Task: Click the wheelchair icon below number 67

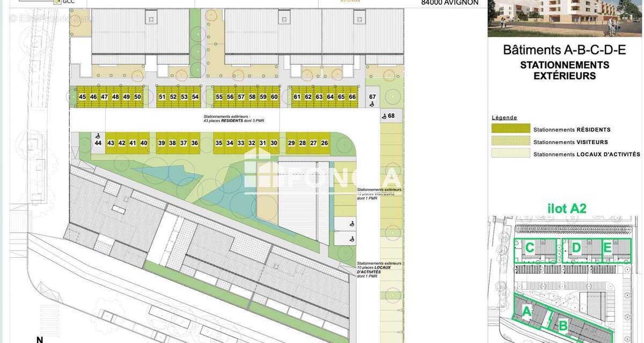Action: tap(372, 104)
